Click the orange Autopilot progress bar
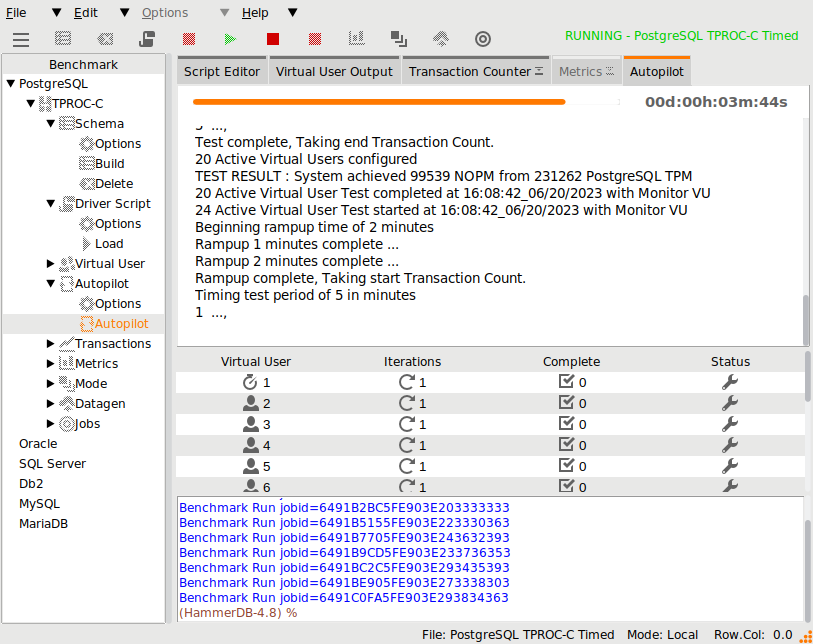The width and height of the screenshot is (813, 644). coord(379,102)
